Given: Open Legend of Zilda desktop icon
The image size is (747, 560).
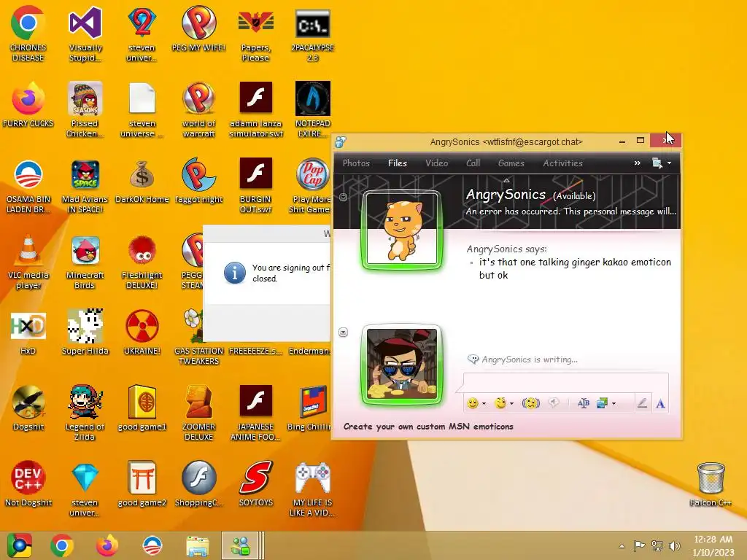Looking at the screenshot, I should (x=85, y=413).
